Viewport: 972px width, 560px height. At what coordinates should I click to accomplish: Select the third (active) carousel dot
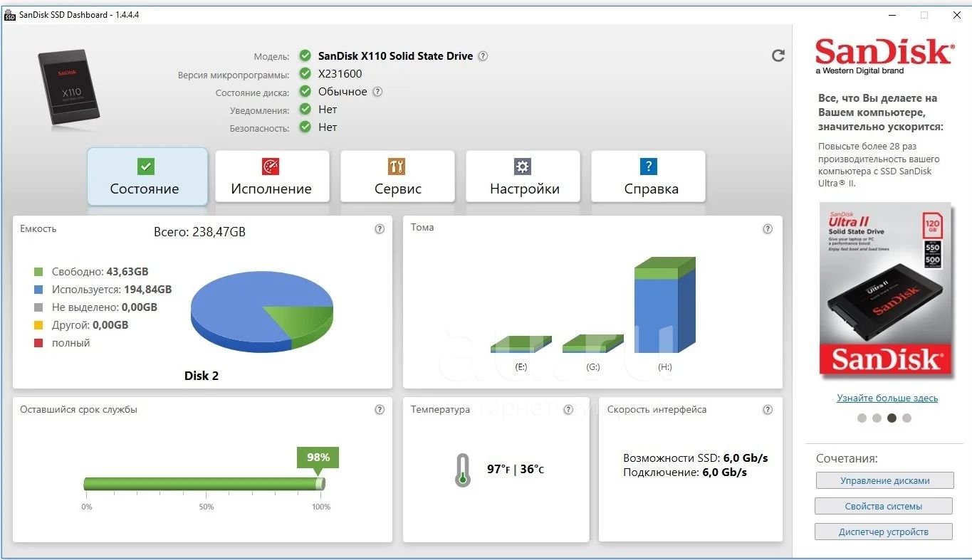point(892,418)
